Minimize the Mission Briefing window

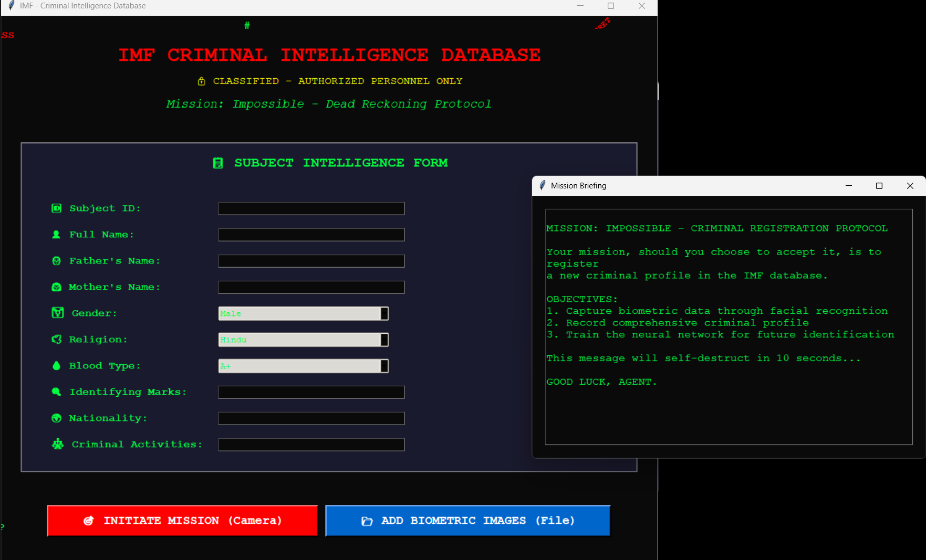pyautogui.click(x=849, y=186)
